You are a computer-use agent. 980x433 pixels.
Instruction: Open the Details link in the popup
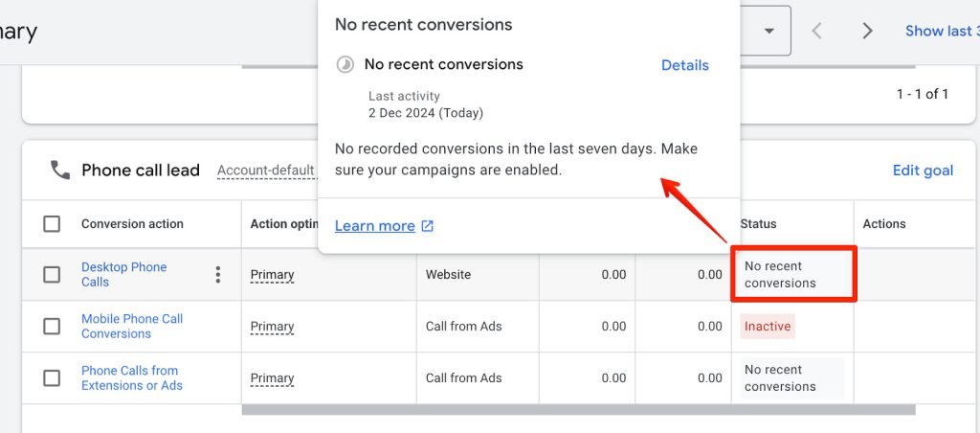(685, 65)
